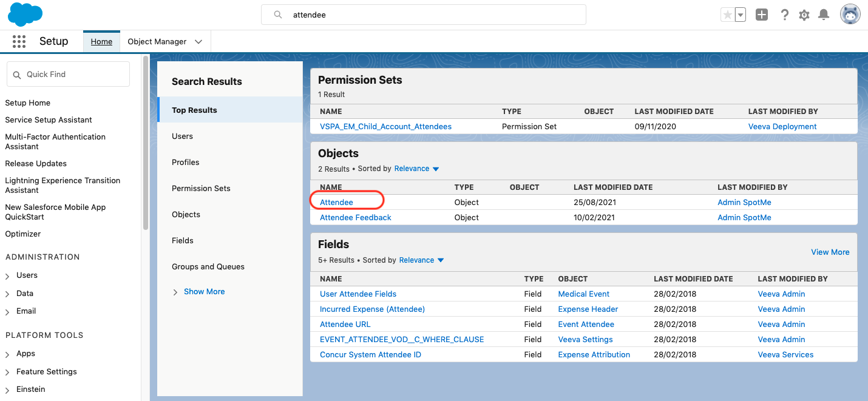The image size is (868, 401).
Task: Open the Attendee Feedback object link
Action: pyautogui.click(x=356, y=217)
